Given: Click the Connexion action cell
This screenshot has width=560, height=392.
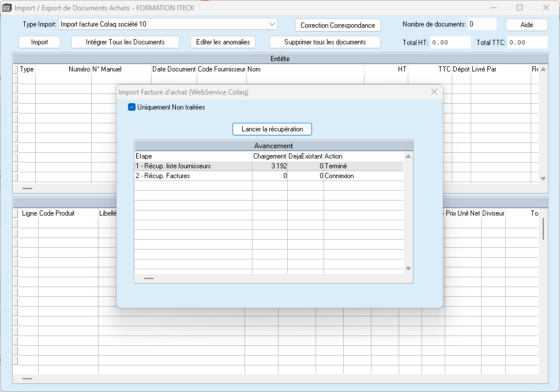Looking at the screenshot, I should [x=363, y=176].
